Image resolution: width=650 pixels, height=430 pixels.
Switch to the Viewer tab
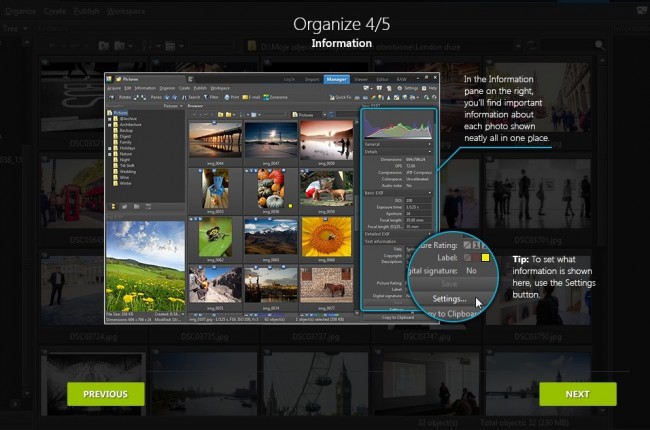click(361, 79)
